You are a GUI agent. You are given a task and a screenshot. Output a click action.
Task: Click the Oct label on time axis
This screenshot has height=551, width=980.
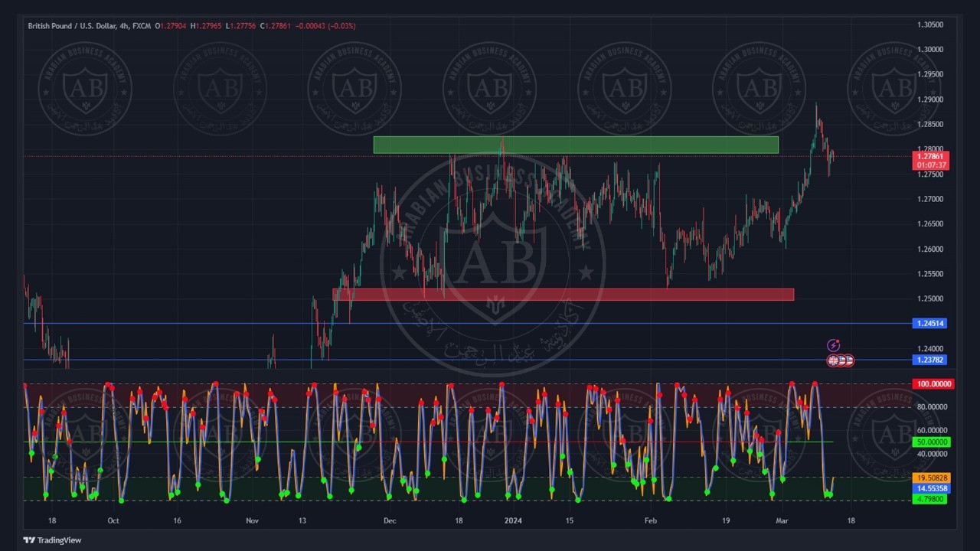(x=113, y=520)
